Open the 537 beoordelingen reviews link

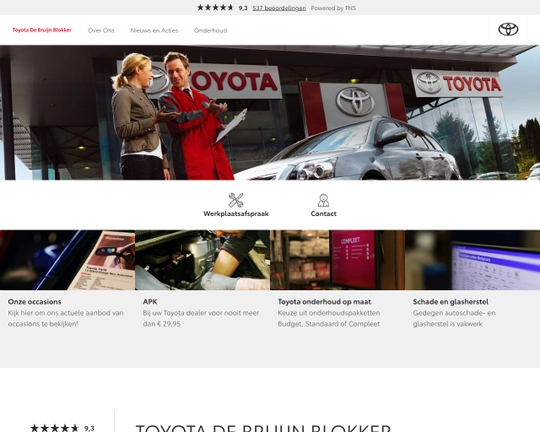[279, 8]
